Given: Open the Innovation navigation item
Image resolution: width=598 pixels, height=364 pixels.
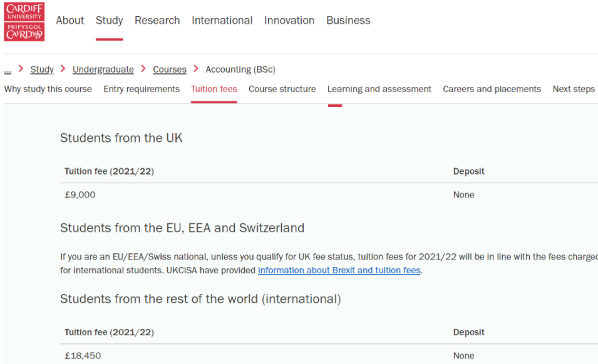Looking at the screenshot, I should [x=289, y=21].
